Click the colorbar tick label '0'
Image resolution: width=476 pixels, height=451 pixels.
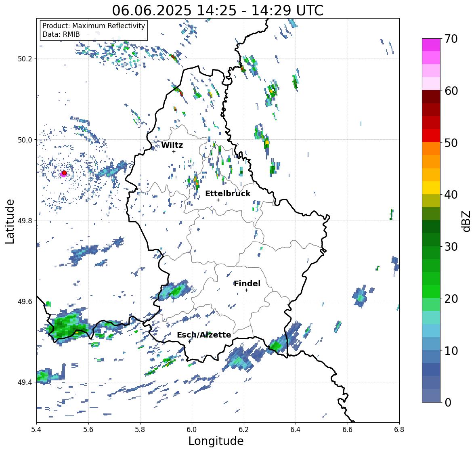(448, 403)
